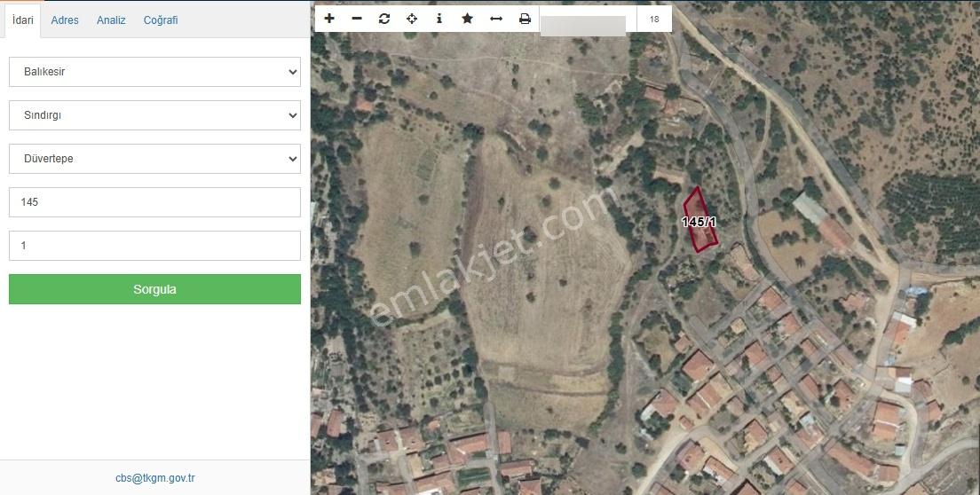Open the Balıkesir province dropdown
The height and width of the screenshot is (495, 980).
(154, 72)
